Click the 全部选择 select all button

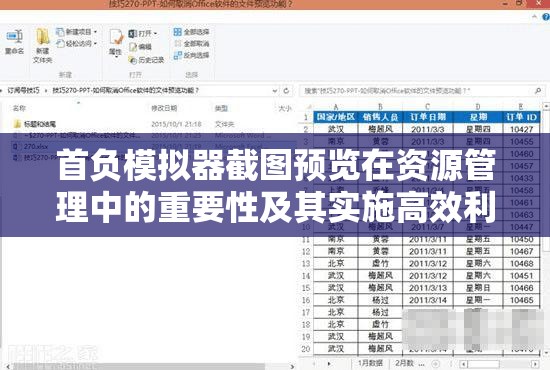[192, 32]
